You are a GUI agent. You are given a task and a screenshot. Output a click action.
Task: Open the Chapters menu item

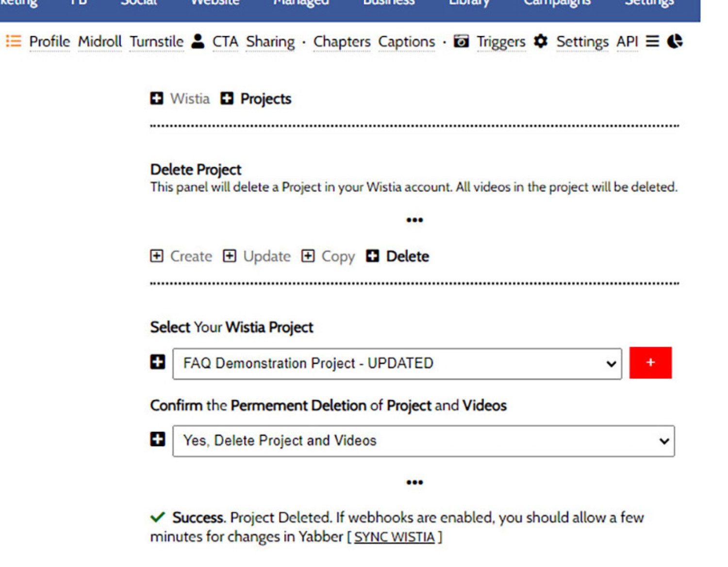pyautogui.click(x=342, y=42)
